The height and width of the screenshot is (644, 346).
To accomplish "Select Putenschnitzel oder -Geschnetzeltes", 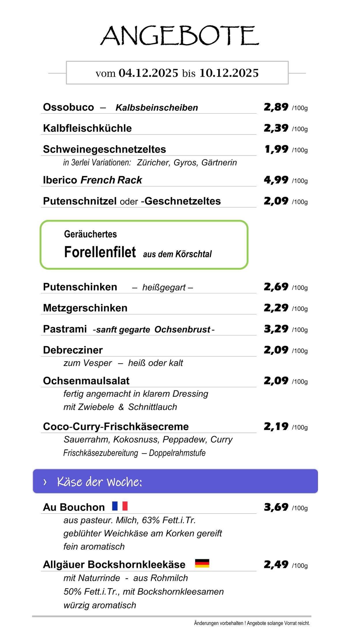I will coord(132,201).
